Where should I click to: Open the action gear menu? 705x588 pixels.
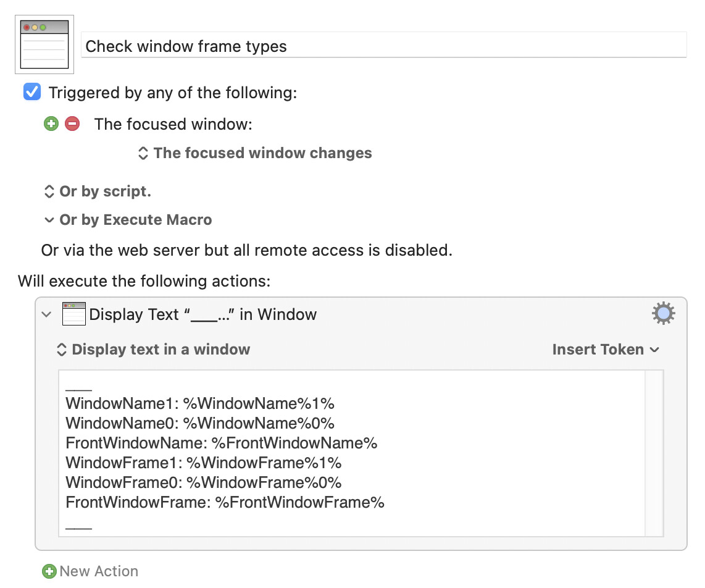[x=663, y=314]
